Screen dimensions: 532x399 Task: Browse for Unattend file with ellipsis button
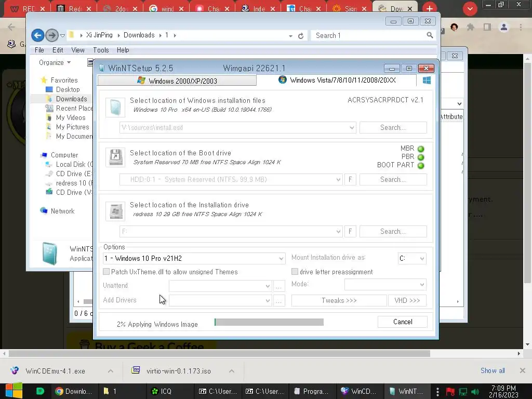278,286
